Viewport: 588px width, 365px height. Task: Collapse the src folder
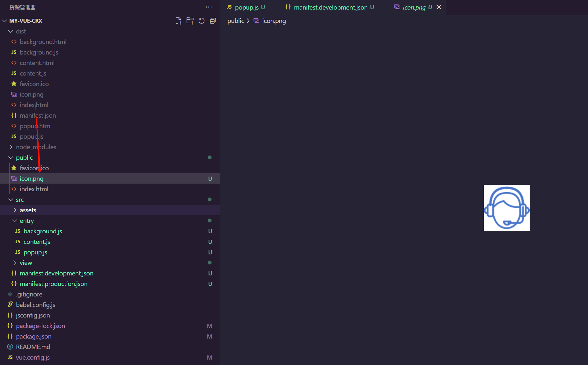point(11,200)
